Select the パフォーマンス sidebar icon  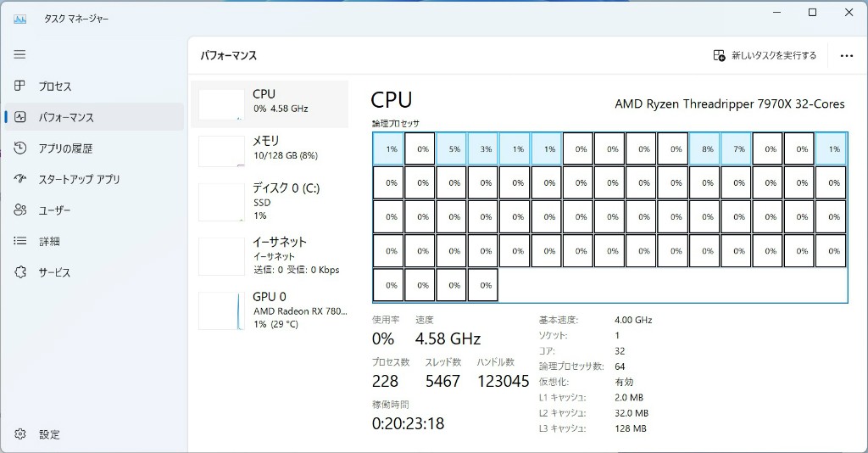click(20, 117)
